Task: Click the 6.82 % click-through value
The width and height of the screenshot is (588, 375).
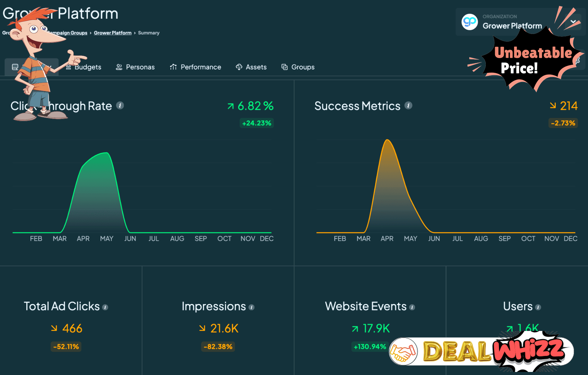Action: pos(255,106)
